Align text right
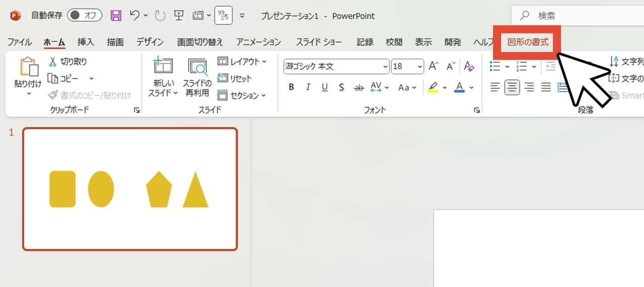Screen dimensions: 644x287 [529, 88]
